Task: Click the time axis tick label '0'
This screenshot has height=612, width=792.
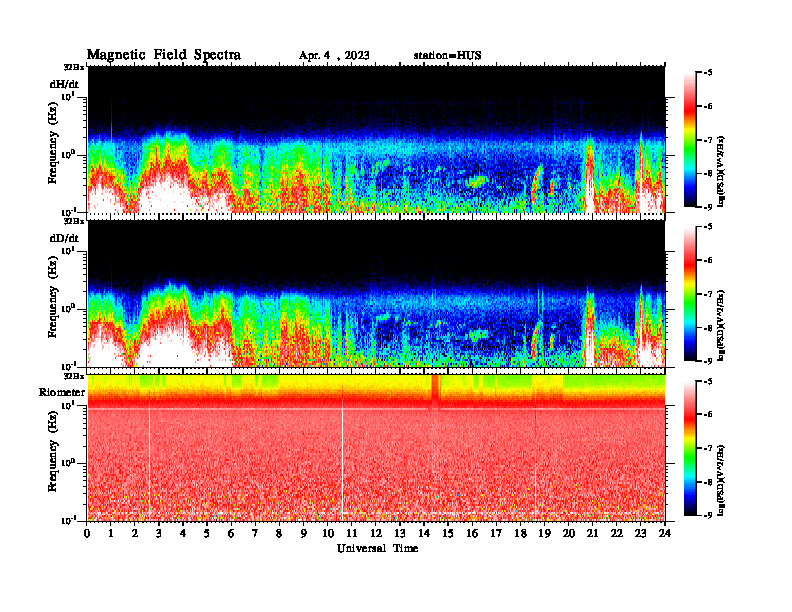Action: [87, 534]
